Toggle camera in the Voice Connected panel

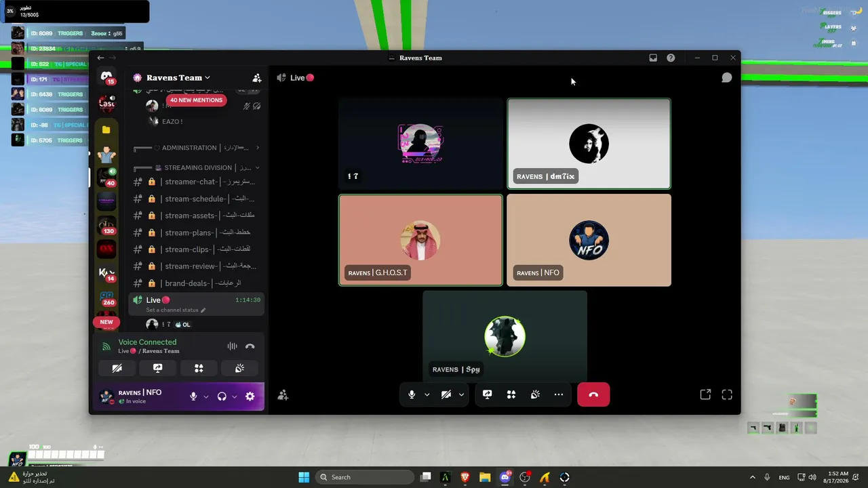pyautogui.click(x=117, y=368)
